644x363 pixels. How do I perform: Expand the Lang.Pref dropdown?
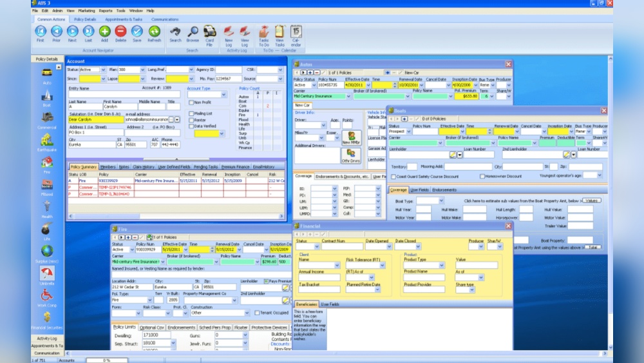[x=191, y=70]
